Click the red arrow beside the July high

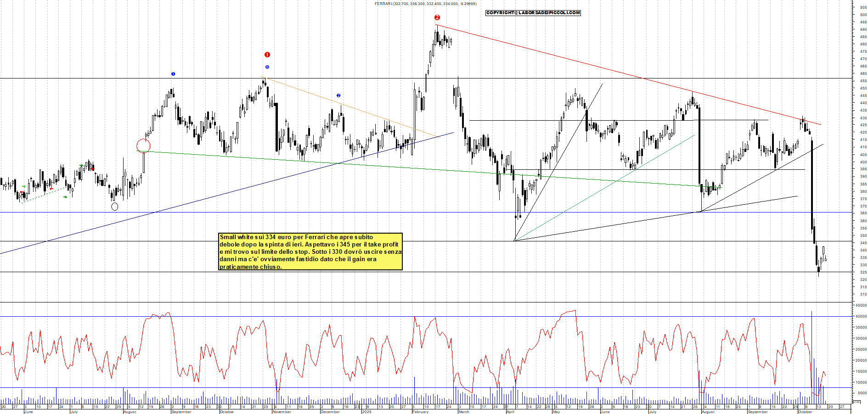[x=93, y=169]
